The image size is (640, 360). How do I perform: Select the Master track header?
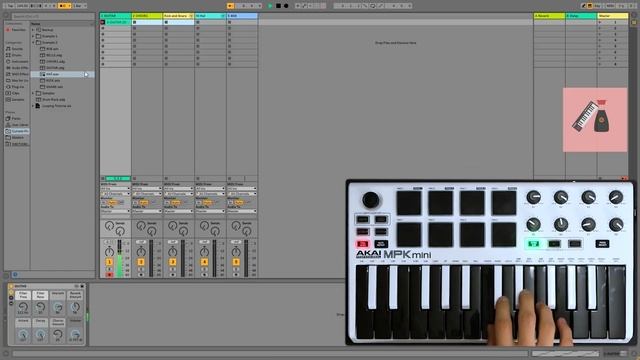coord(613,16)
